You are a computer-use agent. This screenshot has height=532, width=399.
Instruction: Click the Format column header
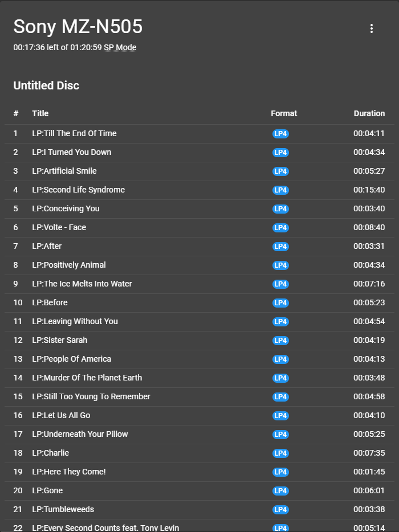coord(284,113)
